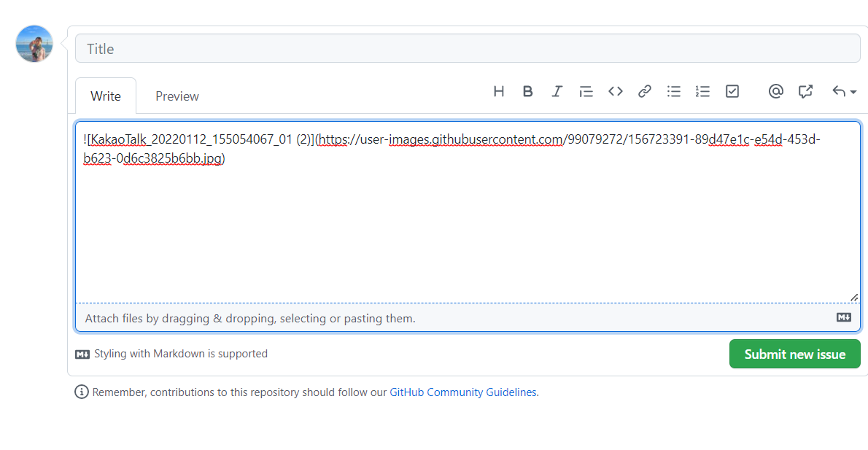Apply bold formatting
Image resolution: width=868 pixels, height=450 pixels.
[x=527, y=91]
